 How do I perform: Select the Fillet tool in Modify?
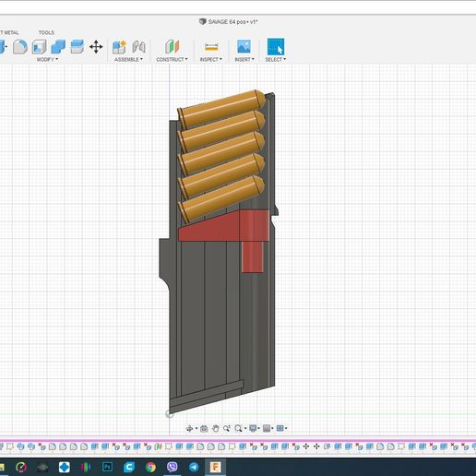point(20,47)
